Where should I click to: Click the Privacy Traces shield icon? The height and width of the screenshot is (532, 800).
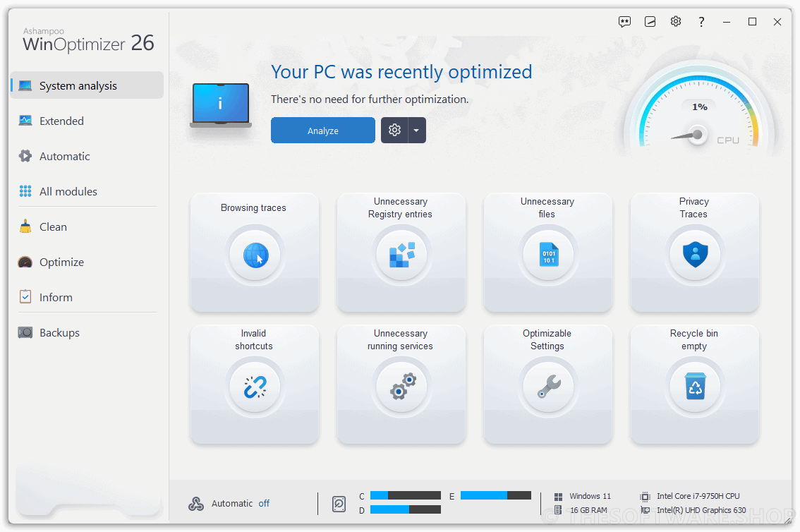tap(696, 255)
